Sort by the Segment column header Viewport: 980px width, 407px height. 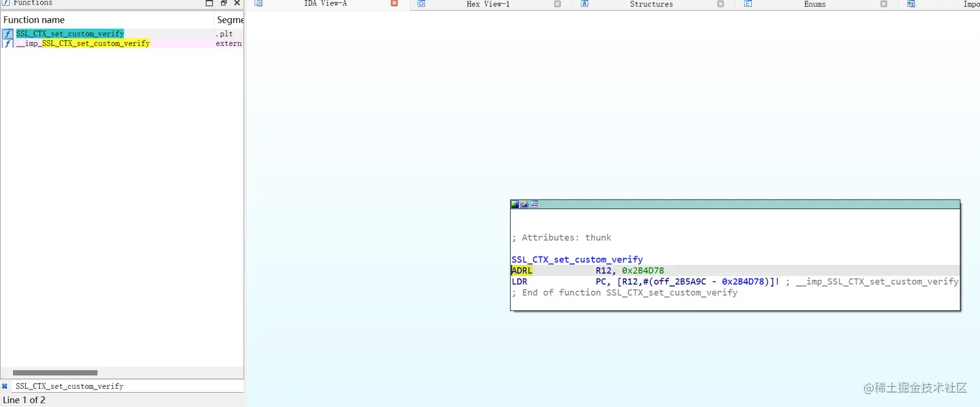tap(229, 20)
